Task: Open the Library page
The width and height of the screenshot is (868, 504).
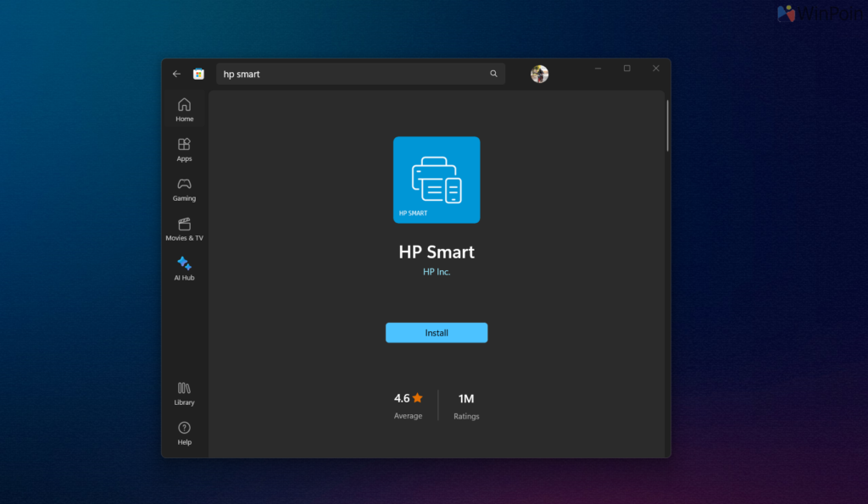Action: click(184, 393)
